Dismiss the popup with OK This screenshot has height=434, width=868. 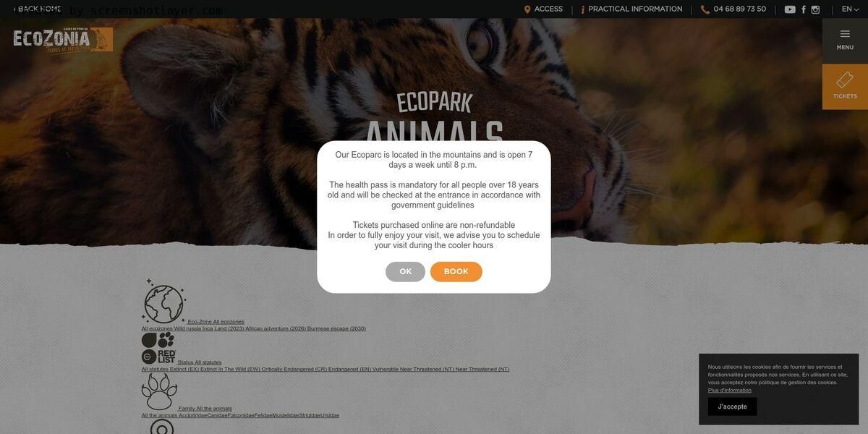coord(405,272)
